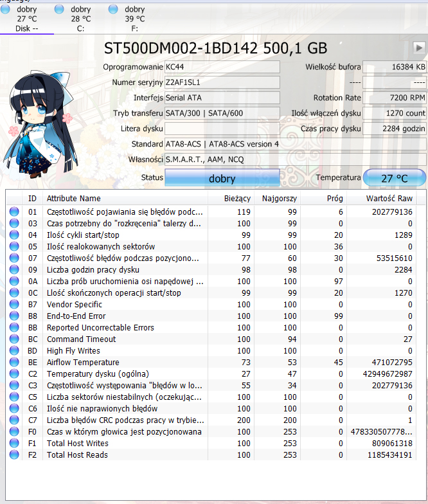Click raw value 42949672987
Image resolution: width=428 pixels, height=504 pixels.
point(388,374)
